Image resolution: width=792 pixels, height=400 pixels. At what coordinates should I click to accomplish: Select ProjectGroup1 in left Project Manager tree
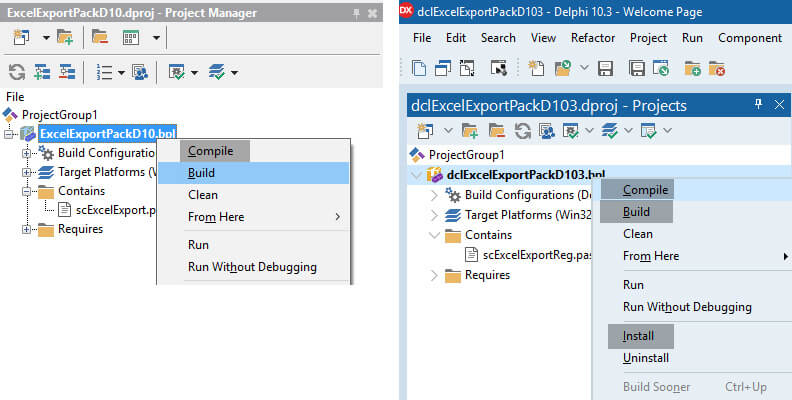tap(59, 115)
